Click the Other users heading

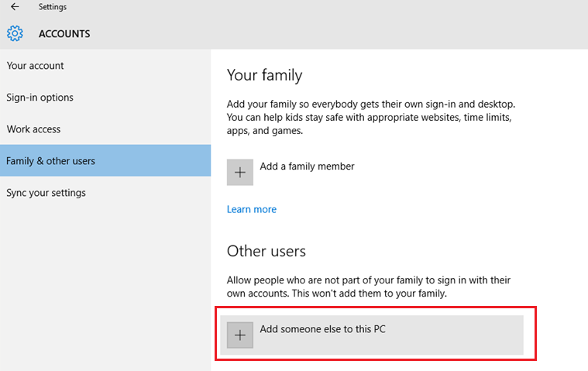coord(266,251)
